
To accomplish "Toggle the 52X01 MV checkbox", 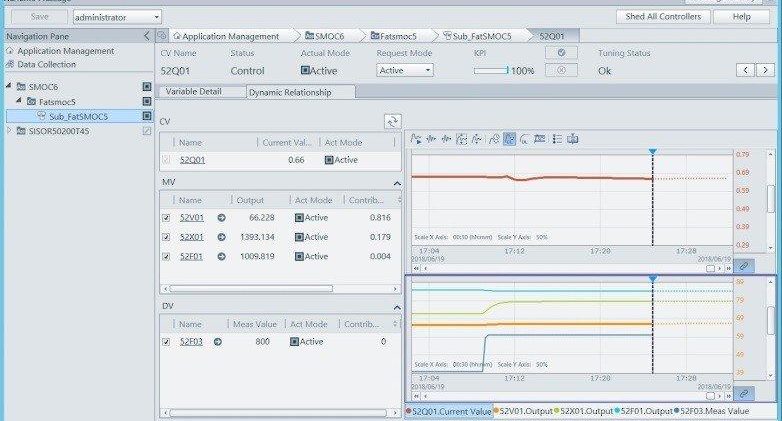I will click(x=166, y=237).
